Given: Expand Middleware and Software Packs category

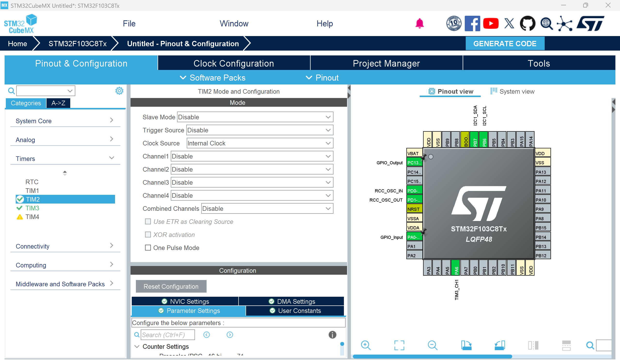Looking at the screenshot, I should pyautogui.click(x=65, y=284).
